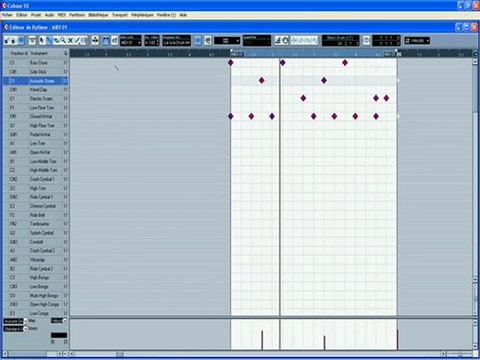Select the Hand Clap drum row
The height and width of the screenshot is (360, 480).
tap(36, 90)
